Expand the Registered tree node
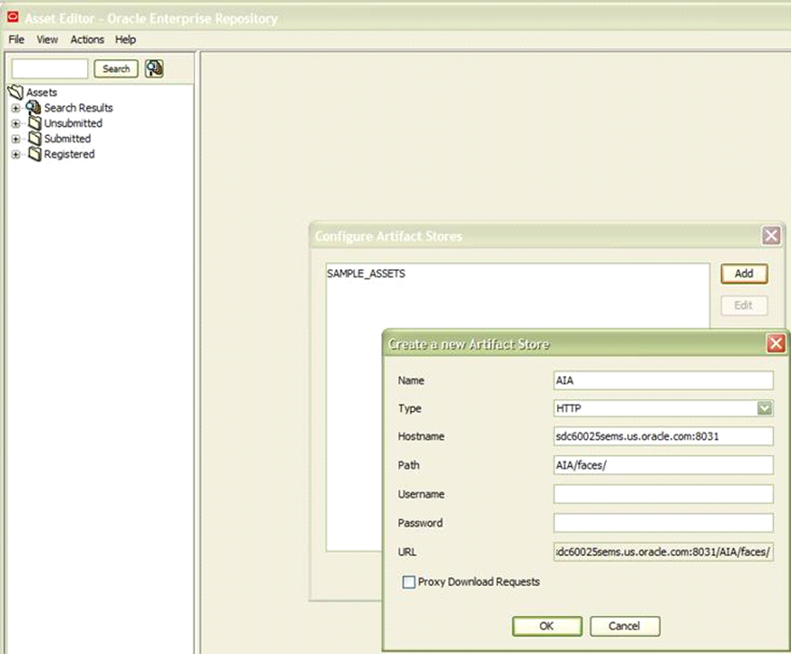 tap(15, 154)
